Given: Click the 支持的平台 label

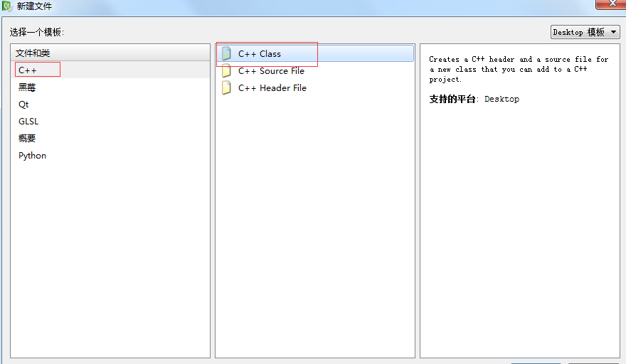Looking at the screenshot, I should 454,99.
